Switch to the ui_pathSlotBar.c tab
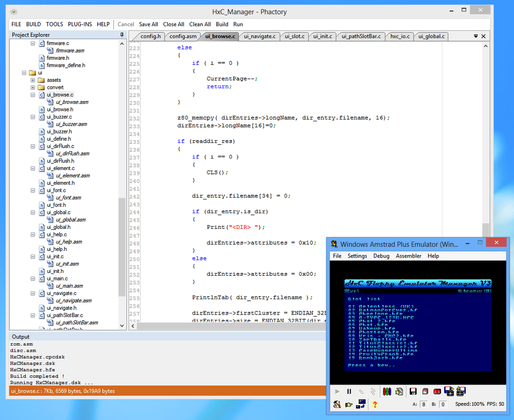This screenshot has height=420, width=514. pos(361,36)
